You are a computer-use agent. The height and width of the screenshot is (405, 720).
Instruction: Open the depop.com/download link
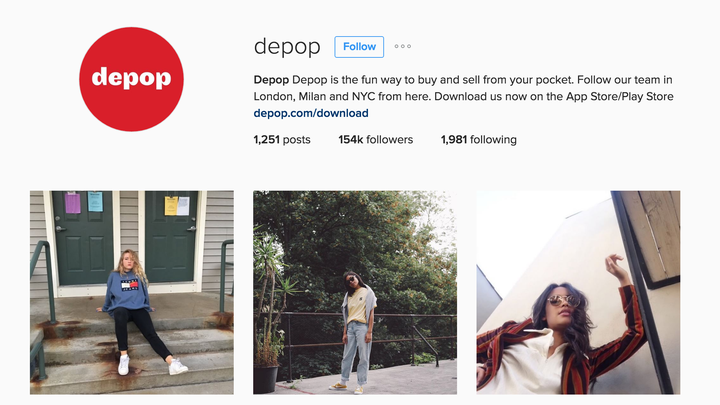click(x=311, y=113)
